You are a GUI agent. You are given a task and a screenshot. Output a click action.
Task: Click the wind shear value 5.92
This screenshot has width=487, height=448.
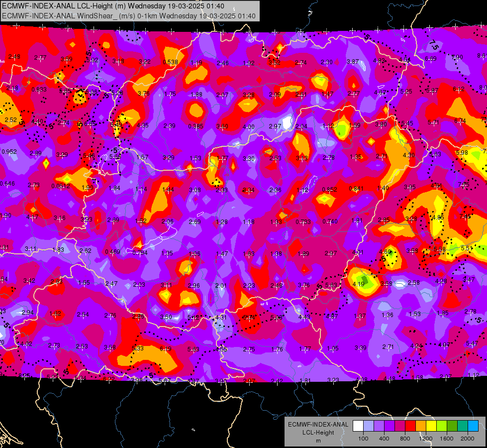[92, 60]
